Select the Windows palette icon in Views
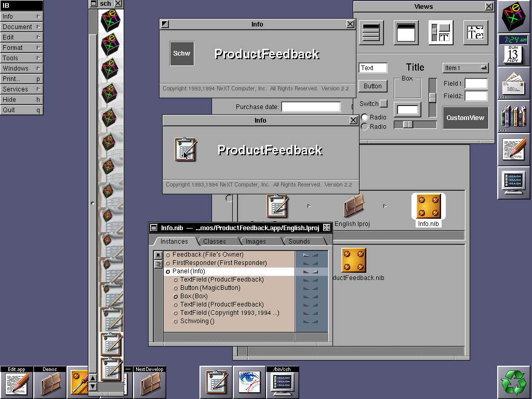 click(x=406, y=33)
